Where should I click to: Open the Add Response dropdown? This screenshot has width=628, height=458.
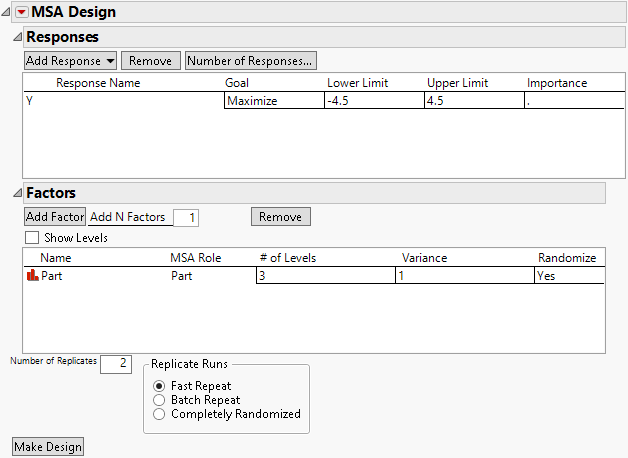tap(70, 61)
